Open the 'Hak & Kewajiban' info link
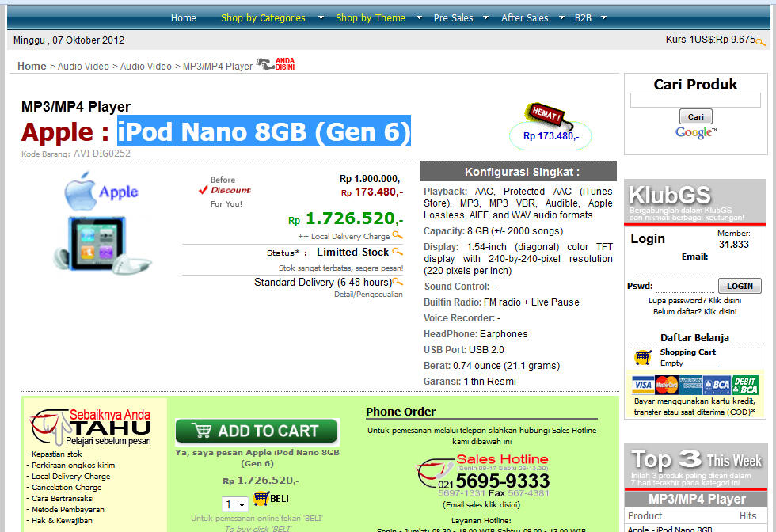The width and height of the screenshot is (776, 532). (x=62, y=521)
